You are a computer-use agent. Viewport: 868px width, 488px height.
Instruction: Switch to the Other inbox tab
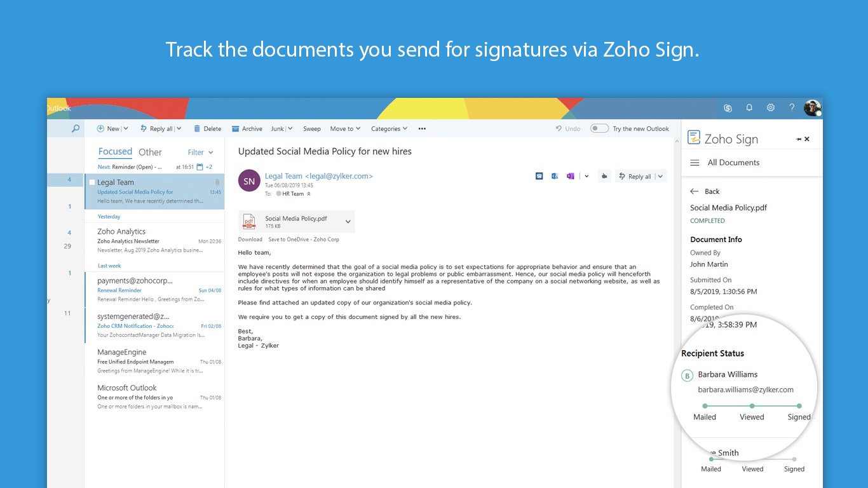point(150,152)
